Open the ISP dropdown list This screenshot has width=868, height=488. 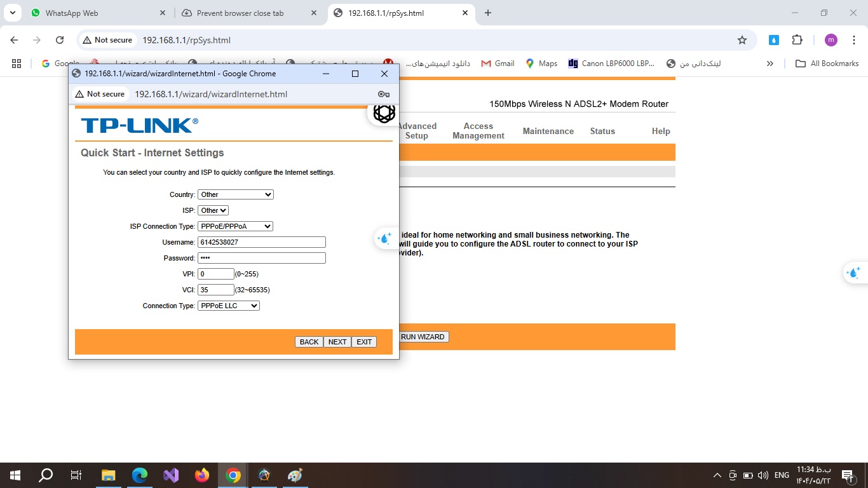213,210
